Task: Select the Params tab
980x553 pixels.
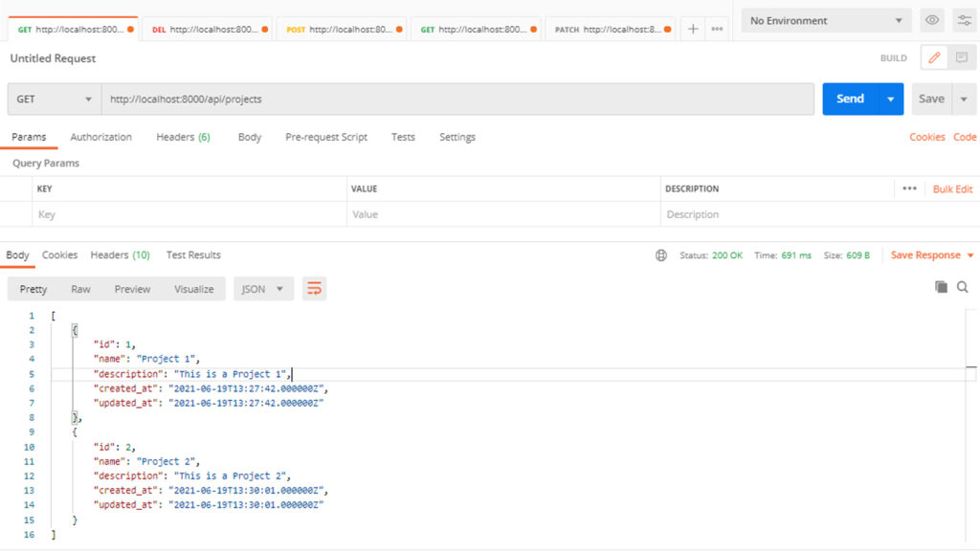Action: coord(29,137)
